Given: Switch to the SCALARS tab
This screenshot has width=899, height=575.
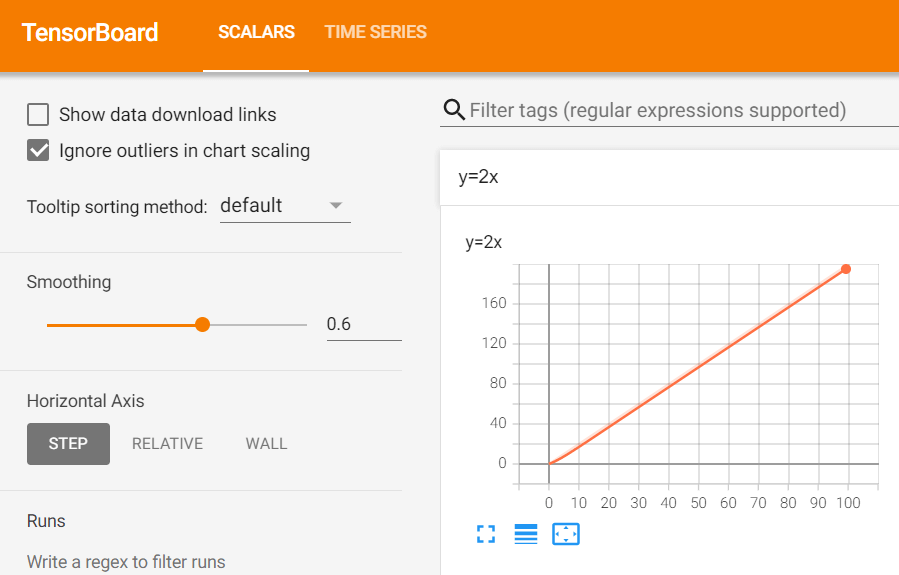Looking at the screenshot, I should [256, 32].
